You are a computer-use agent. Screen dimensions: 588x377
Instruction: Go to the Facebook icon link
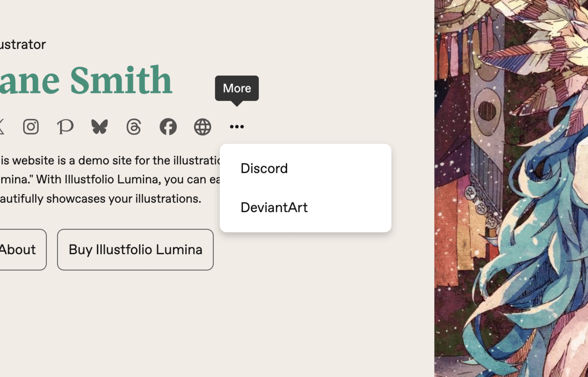point(168,127)
